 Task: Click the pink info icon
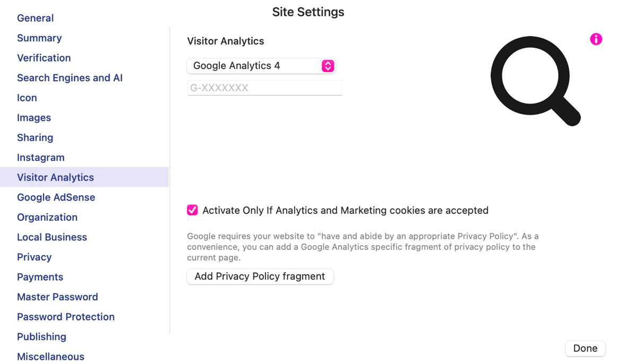coord(596,39)
